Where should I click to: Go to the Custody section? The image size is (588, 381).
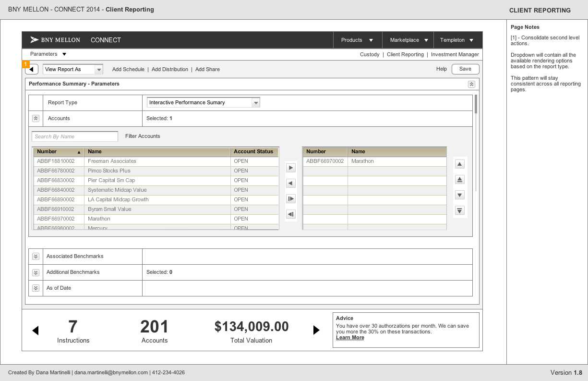point(370,54)
